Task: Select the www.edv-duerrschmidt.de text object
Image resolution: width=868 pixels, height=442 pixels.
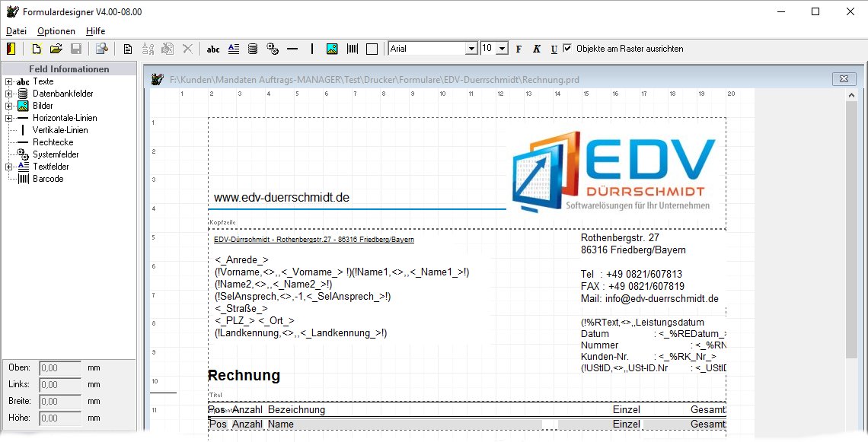Action: point(281,198)
